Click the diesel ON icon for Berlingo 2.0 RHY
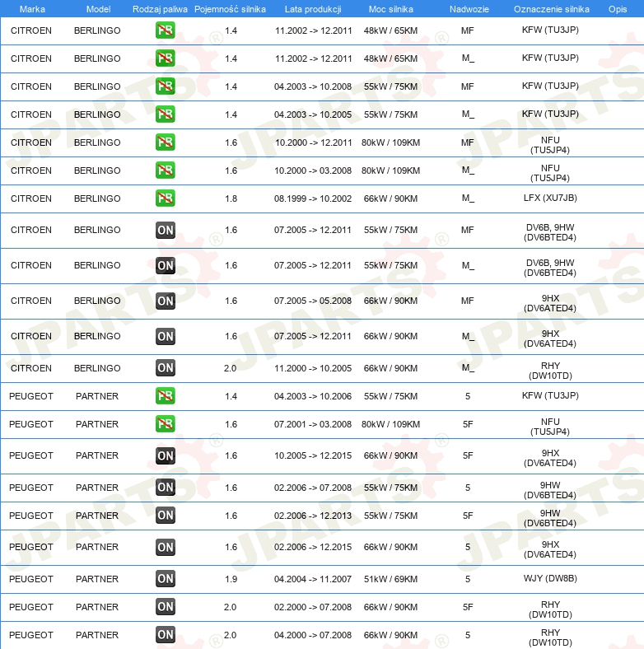This screenshot has width=644, height=649. [166, 368]
